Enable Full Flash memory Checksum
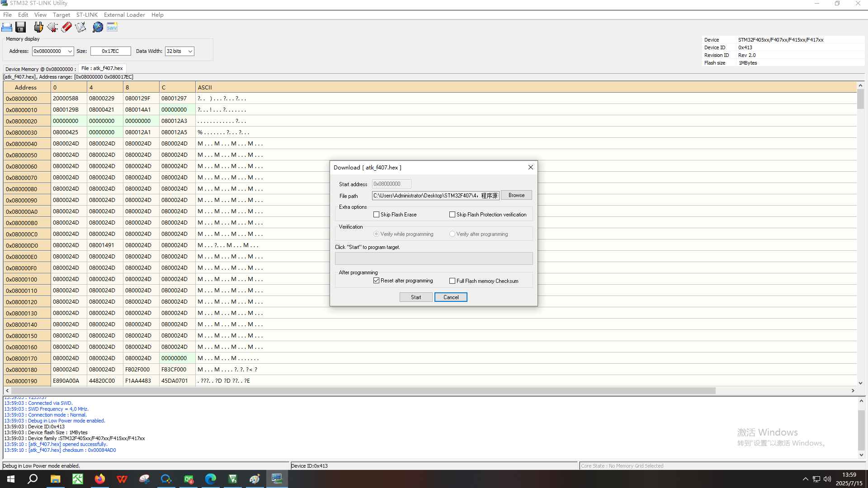This screenshot has width=868, height=488. pos(453,281)
